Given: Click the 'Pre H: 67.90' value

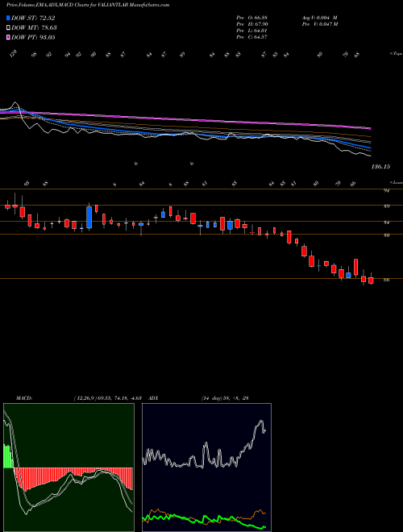Looking at the screenshot, I should click(252, 24).
